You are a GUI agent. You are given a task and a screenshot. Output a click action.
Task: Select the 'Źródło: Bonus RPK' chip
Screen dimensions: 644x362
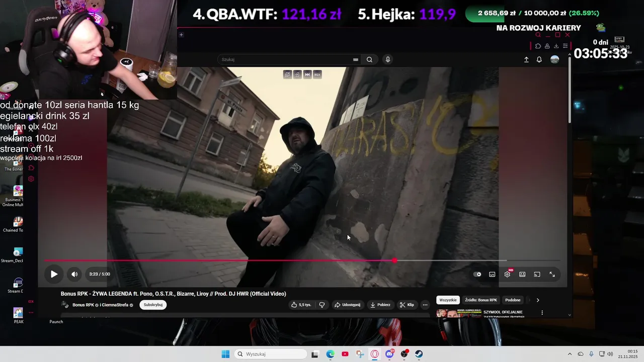(x=481, y=300)
